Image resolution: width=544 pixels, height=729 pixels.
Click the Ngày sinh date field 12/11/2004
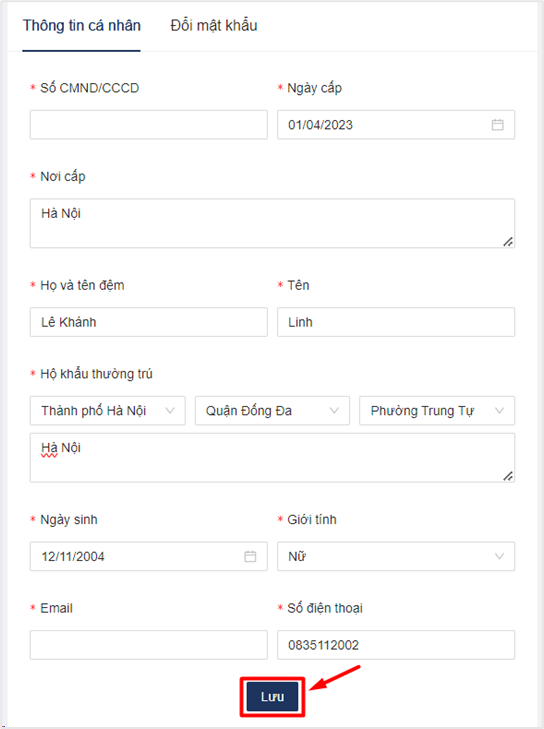149,556
